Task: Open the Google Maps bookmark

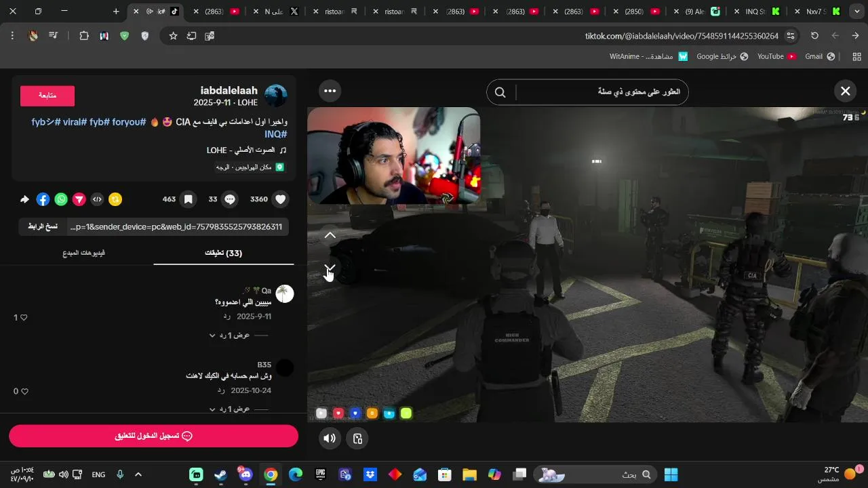Action: (722, 56)
